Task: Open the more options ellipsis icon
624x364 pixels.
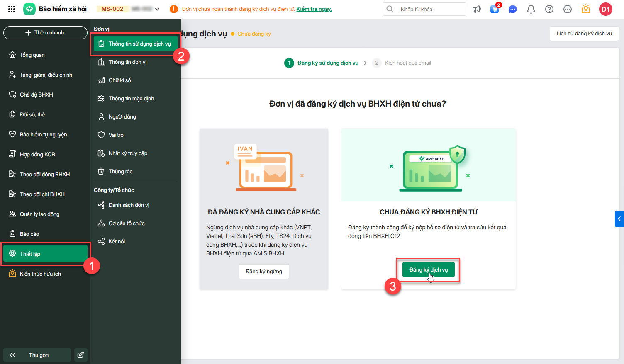Action: [x=568, y=9]
